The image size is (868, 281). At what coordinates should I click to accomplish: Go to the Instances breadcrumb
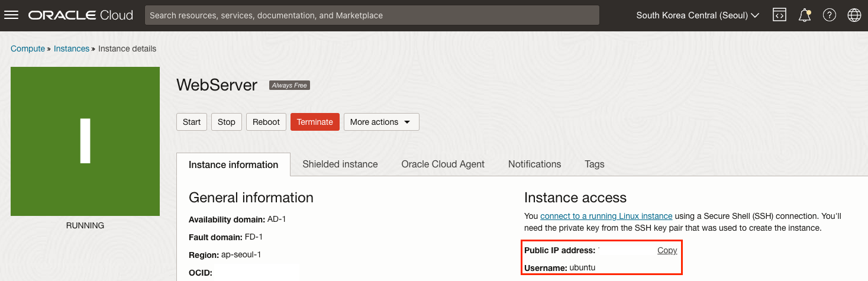coord(71,49)
